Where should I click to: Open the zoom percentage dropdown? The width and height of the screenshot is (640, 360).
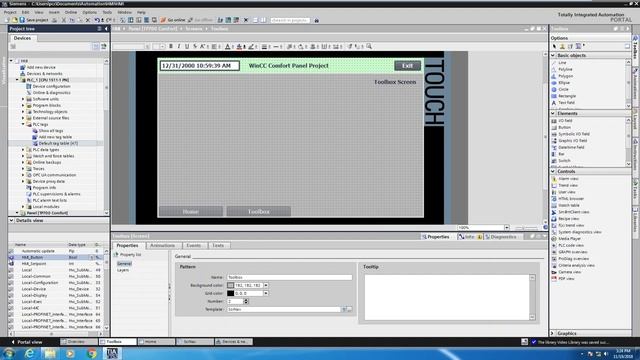507,227
